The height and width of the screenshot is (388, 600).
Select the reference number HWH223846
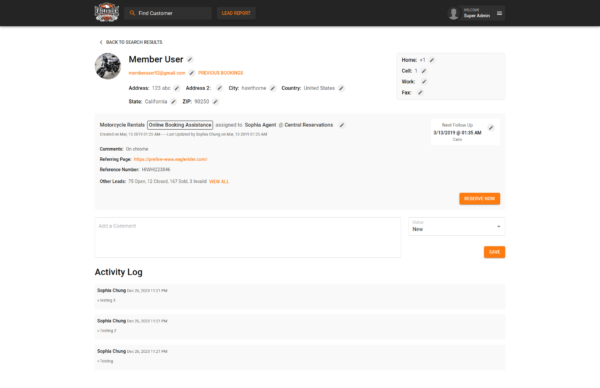(156, 170)
